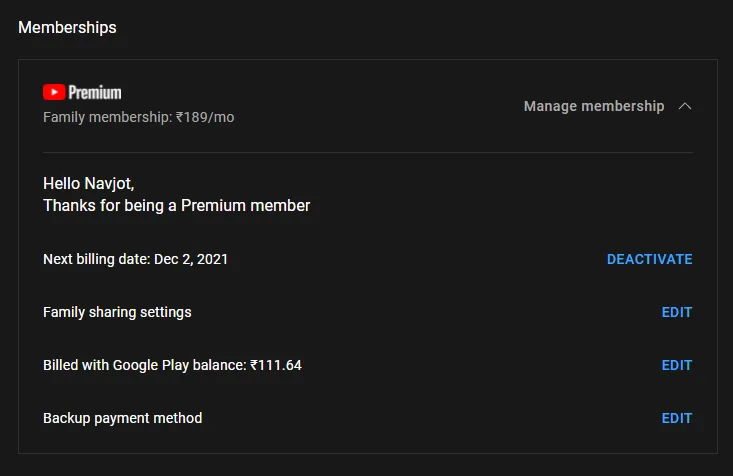Edit the Backup payment method
This screenshot has height=476, width=733.
676,418
